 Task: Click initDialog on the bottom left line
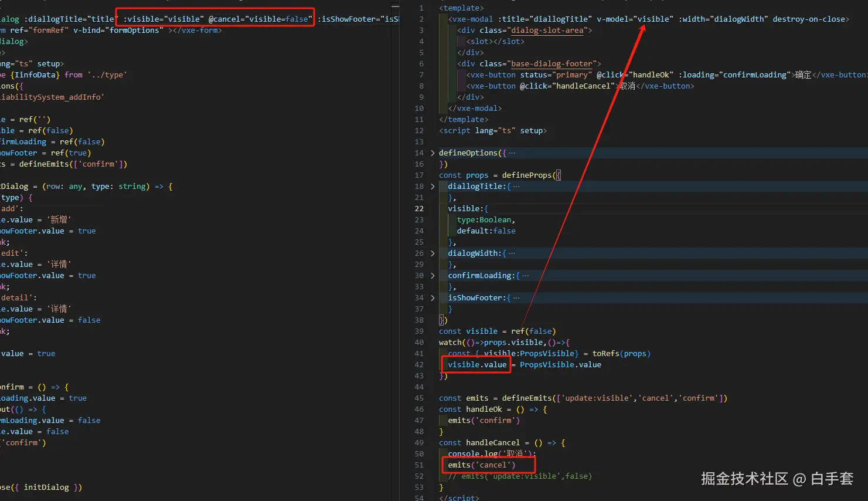click(46, 488)
